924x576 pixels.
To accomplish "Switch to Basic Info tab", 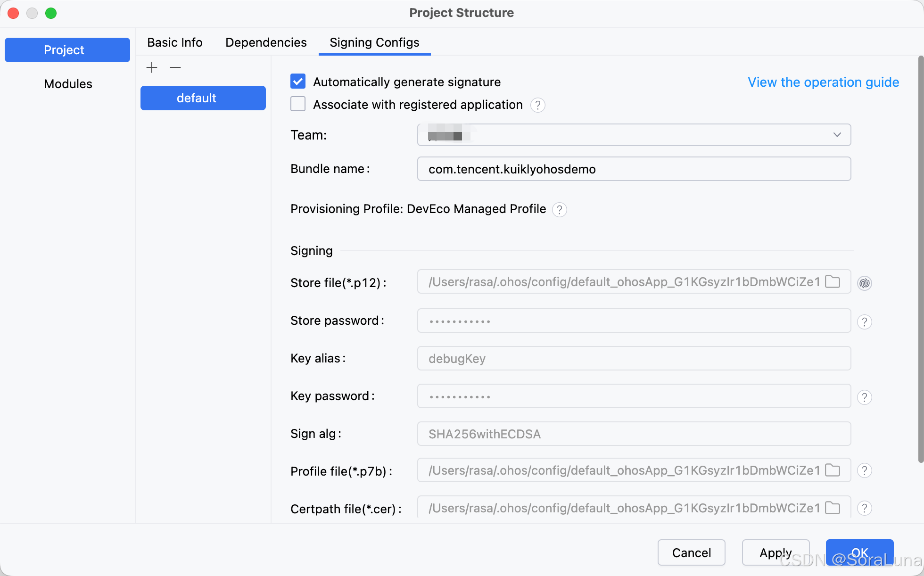I will coord(174,42).
